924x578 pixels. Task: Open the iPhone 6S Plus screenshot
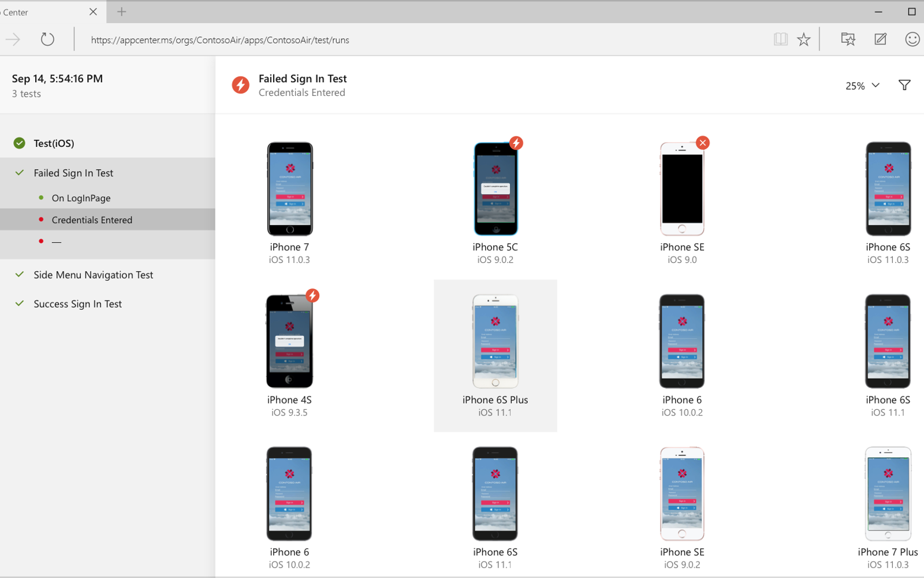(x=495, y=342)
